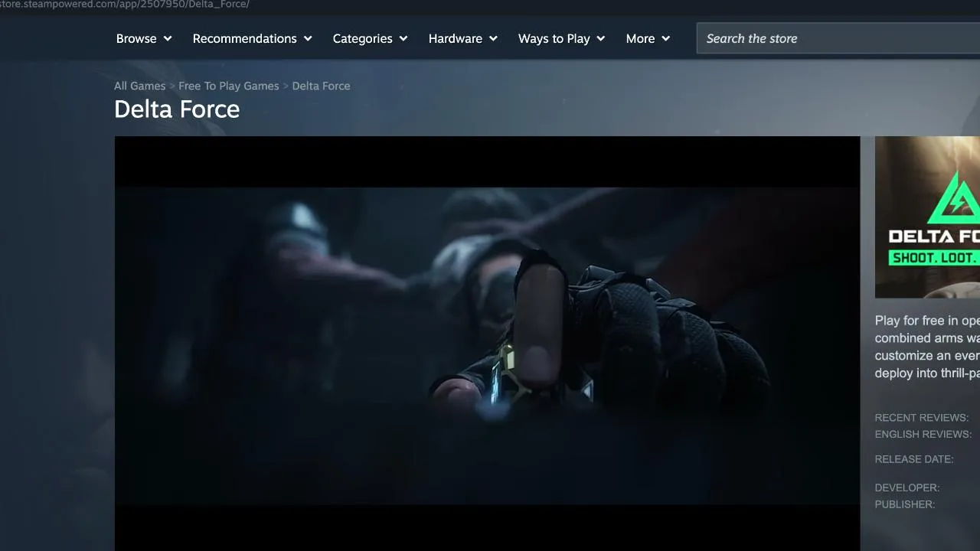The width and height of the screenshot is (980, 551).
Task: Click the Delta Force breadcrumb link
Action: click(321, 86)
